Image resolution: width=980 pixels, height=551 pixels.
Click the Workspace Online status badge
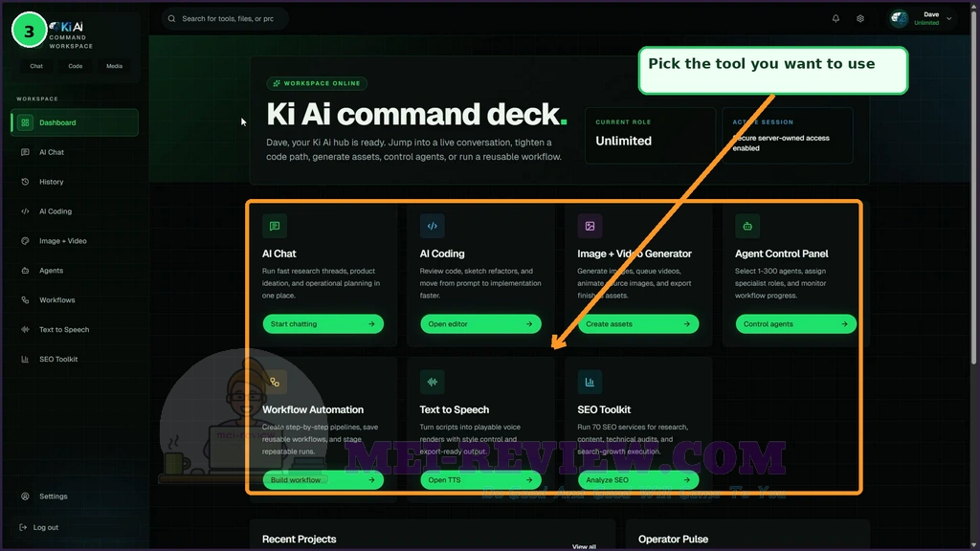[x=317, y=83]
